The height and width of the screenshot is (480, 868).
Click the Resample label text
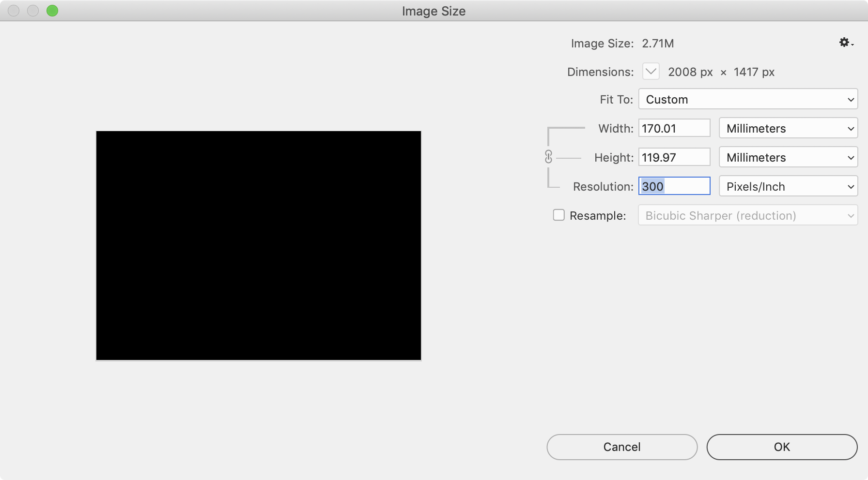point(597,215)
